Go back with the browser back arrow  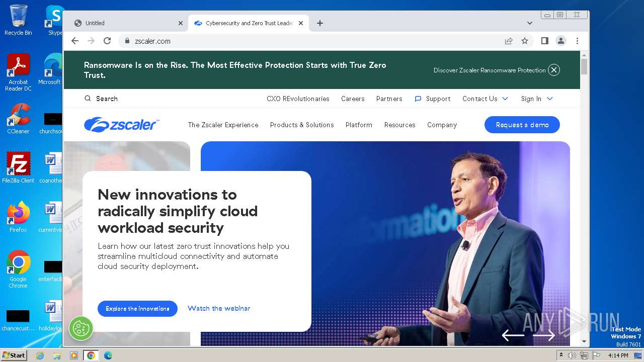coord(75,41)
